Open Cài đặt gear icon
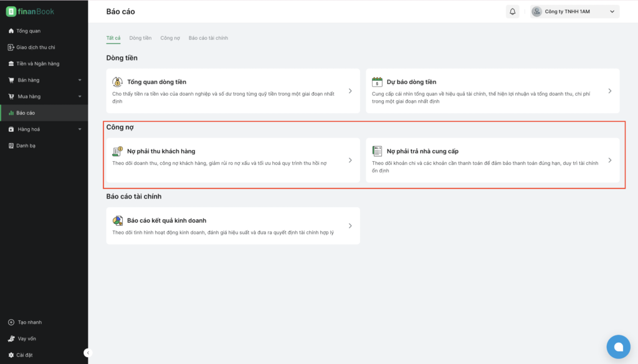Image resolution: width=638 pixels, height=364 pixels. click(11, 355)
